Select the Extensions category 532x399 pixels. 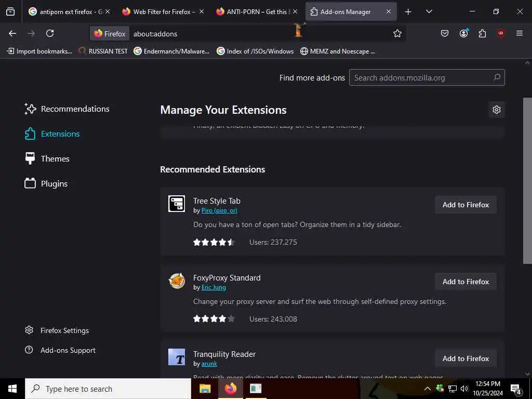tap(52, 134)
